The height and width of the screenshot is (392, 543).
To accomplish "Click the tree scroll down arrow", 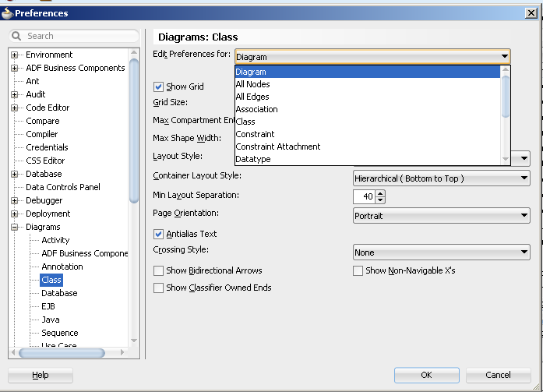I will (x=134, y=341).
